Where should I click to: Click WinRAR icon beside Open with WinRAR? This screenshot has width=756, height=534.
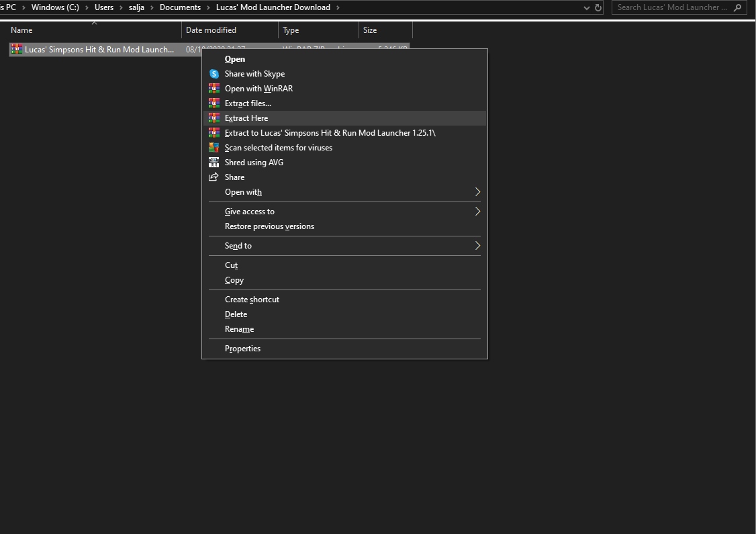(x=214, y=89)
